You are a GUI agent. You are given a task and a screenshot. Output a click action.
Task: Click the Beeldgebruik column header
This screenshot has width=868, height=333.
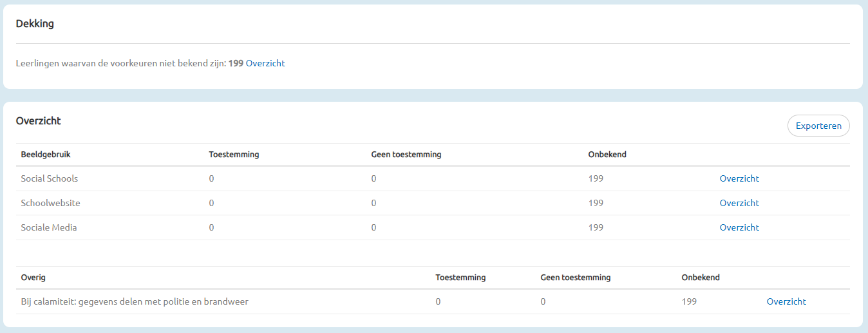coord(46,155)
